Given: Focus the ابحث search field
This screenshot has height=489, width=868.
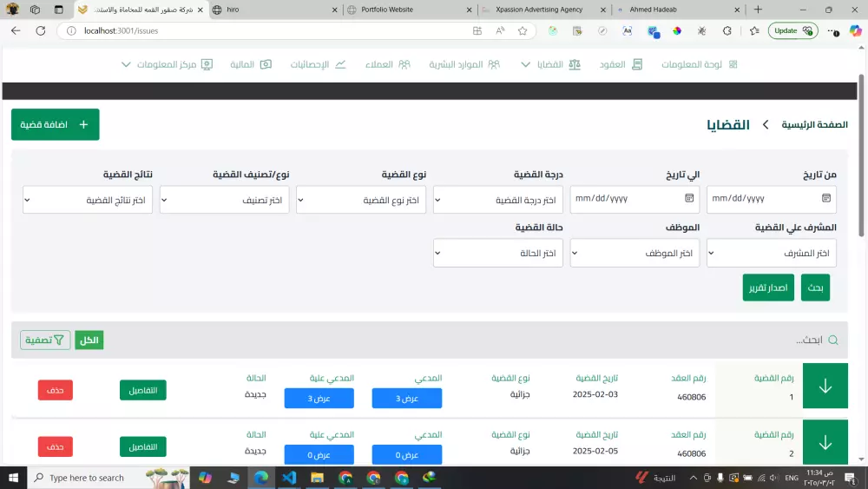Looking at the screenshot, I should (x=809, y=340).
